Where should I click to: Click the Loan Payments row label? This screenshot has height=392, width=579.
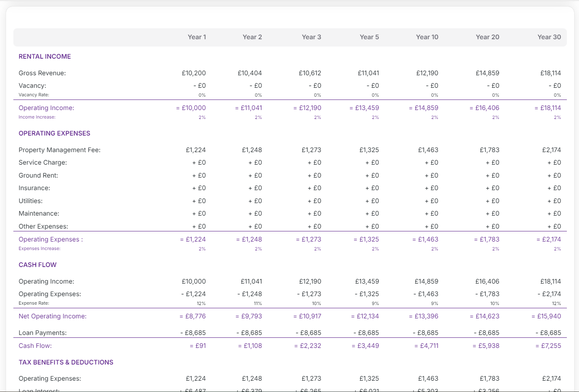42,333
